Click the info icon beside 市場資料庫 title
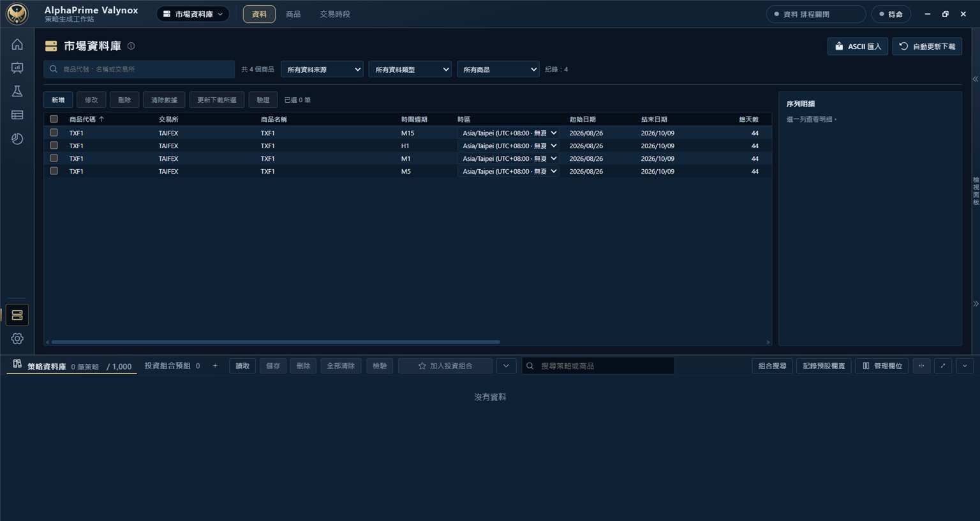Viewport: 980px width, 521px height. pyautogui.click(x=131, y=46)
